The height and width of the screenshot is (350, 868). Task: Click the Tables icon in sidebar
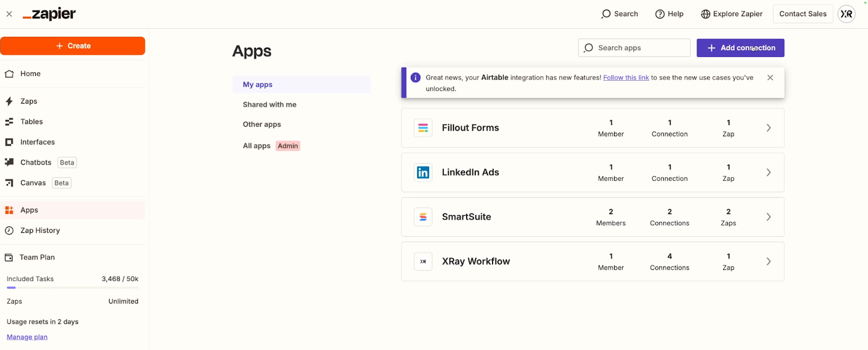pyautogui.click(x=9, y=122)
